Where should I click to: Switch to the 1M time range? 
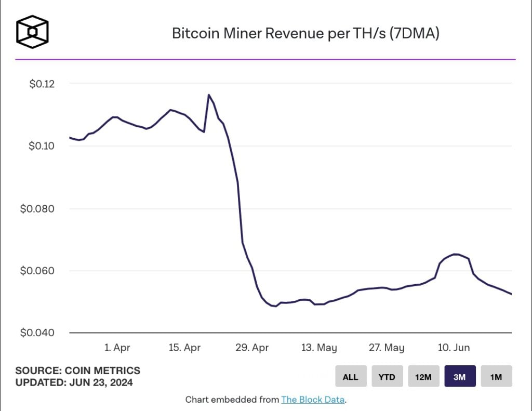pyautogui.click(x=496, y=377)
